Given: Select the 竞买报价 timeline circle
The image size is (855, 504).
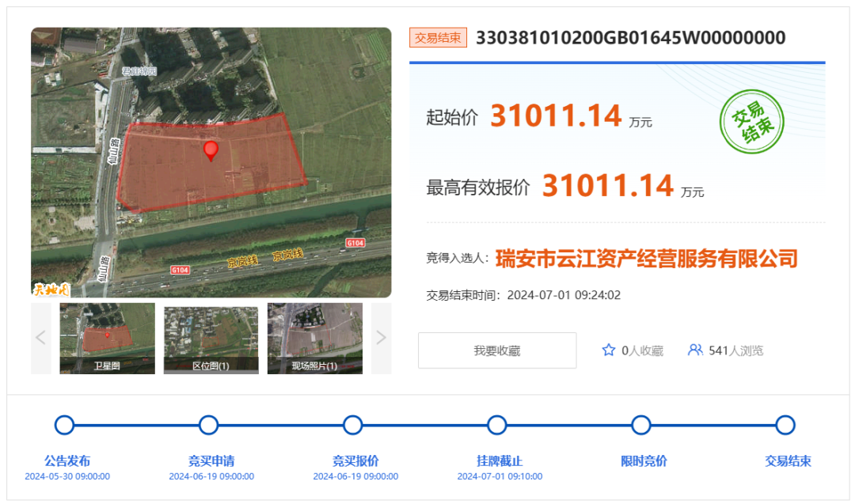Looking at the screenshot, I should (x=353, y=425).
